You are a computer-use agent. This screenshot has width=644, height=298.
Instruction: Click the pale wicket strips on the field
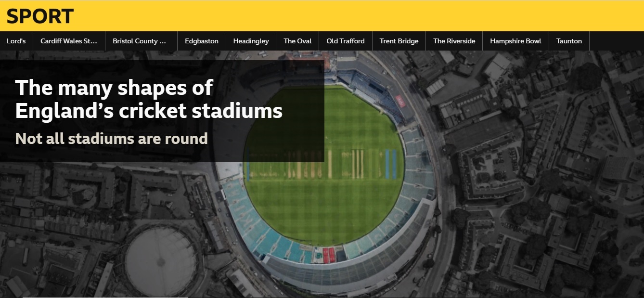[x=357, y=164]
